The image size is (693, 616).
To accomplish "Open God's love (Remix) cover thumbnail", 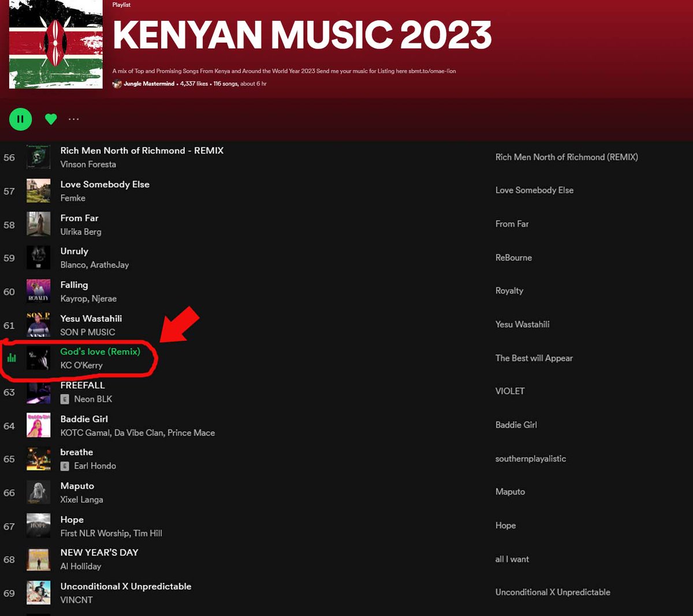I will tap(39, 358).
